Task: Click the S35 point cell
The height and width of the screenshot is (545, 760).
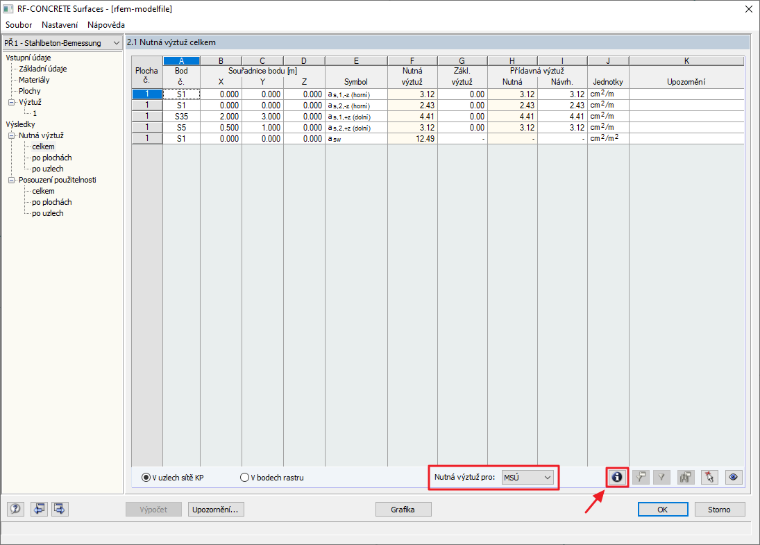Action: coord(181,116)
